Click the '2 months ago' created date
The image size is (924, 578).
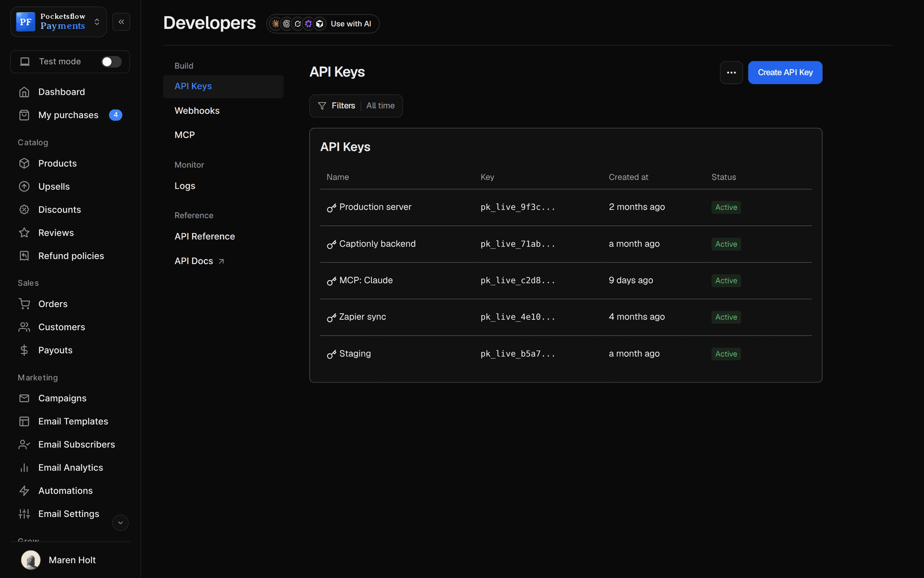[x=637, y=207]
